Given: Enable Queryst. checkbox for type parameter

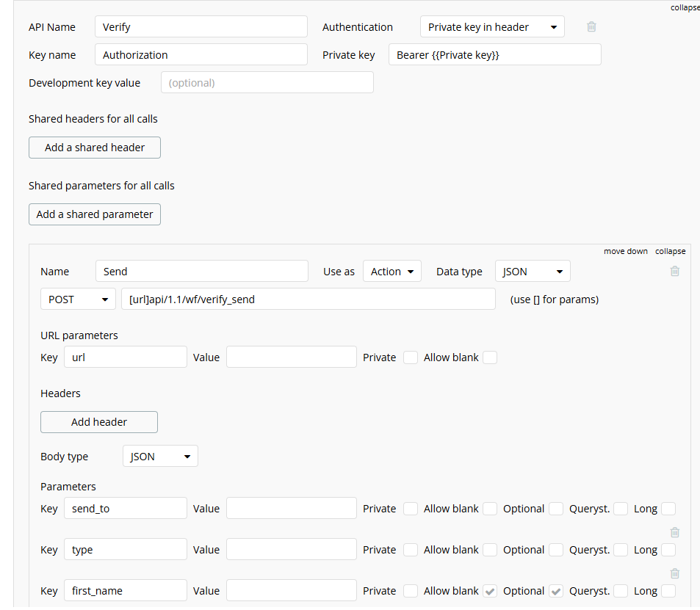Looking at the screenshot, I should tap(621, 550).
